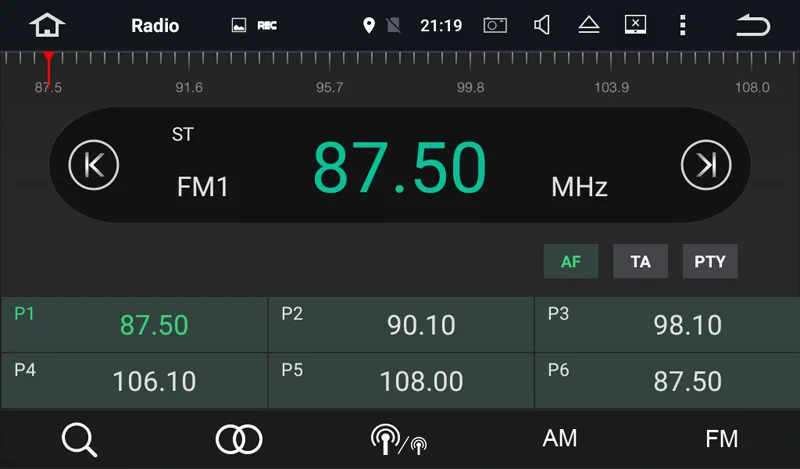Tap the 21:19 clock

click(x=441, y=25)
